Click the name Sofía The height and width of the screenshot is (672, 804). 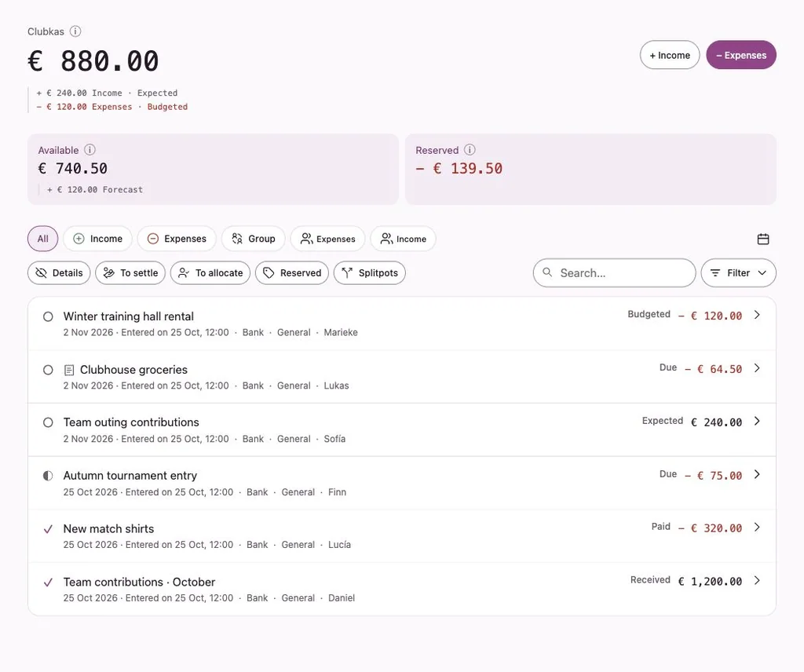tap(334, 439)
